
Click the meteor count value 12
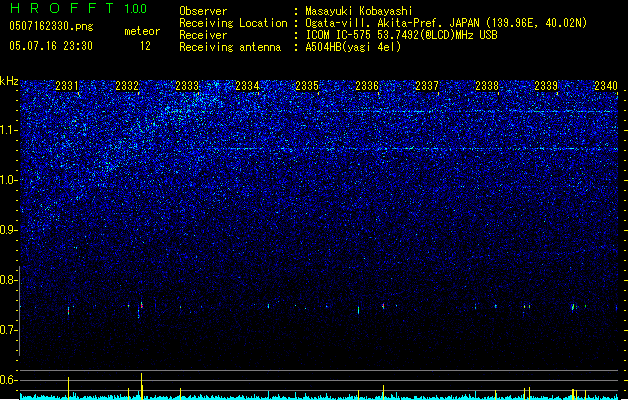coord(145,46)
